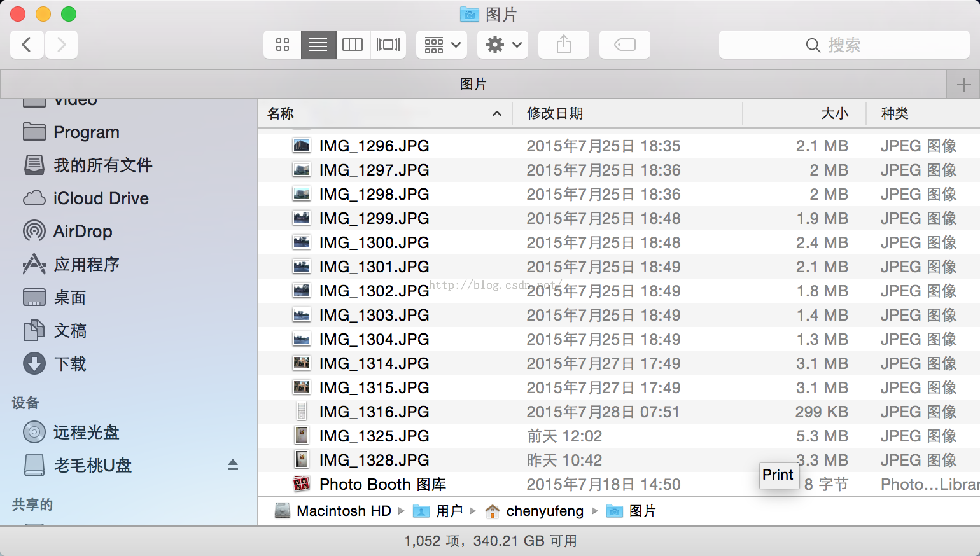Select the IMG_1316.JPG file thumbnail
Image resolution: width=980 pixels, height=556 pixels.
tap(302, 412)
